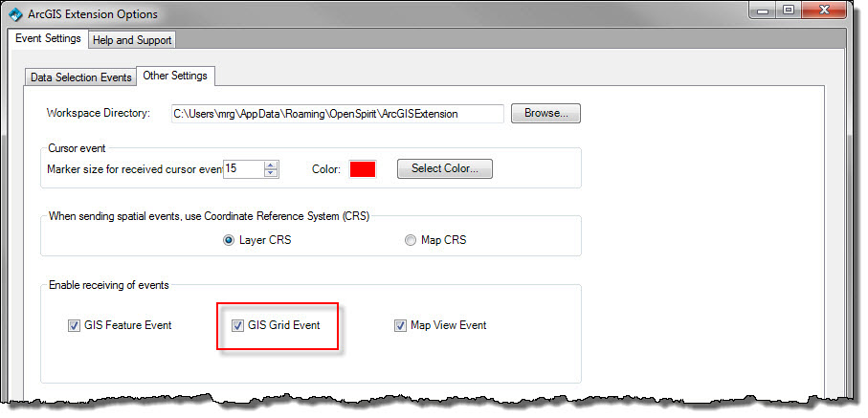The image size is (868, 418).
Task: Choose the Layer CRS radio button
Action: [x=228, y=240]
